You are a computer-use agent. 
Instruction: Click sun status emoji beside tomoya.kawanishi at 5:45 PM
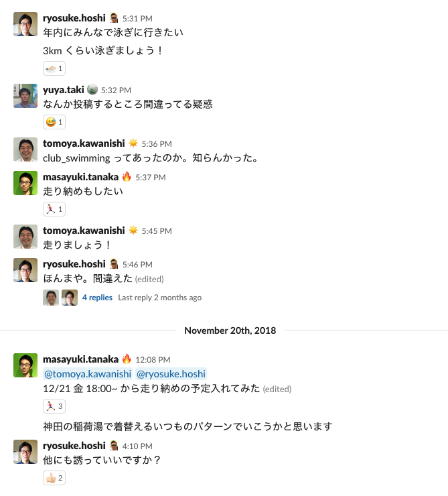pyautogui.click(x=133, y=231)
